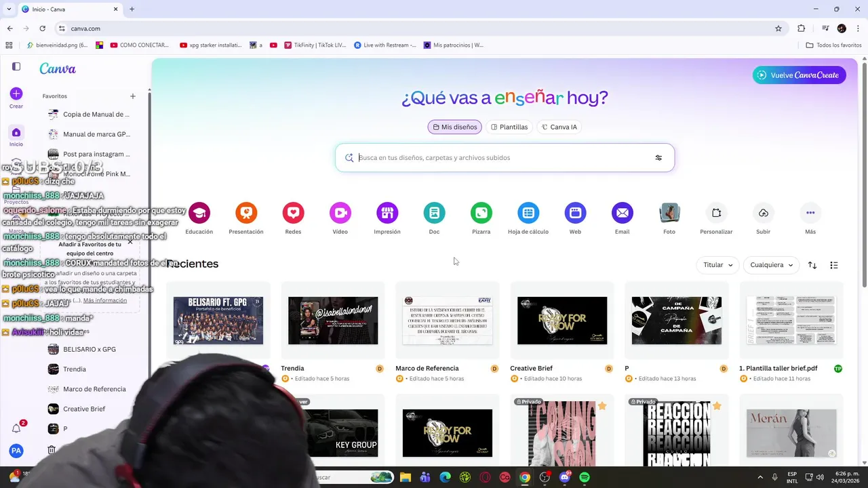Click the Más información link
Viewport: 868px width, 488px height.
[x=105, y=300]
